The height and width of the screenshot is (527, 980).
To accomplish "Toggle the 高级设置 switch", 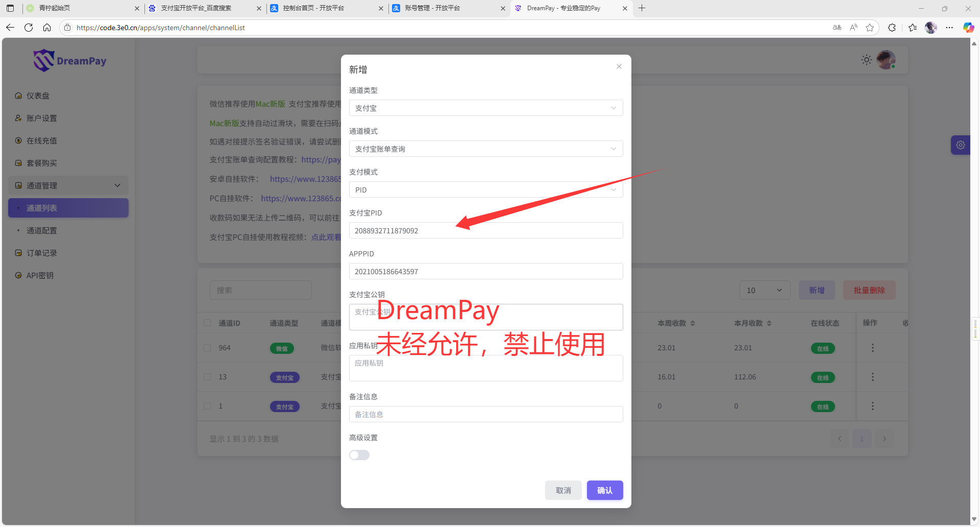I will coord(359,455).
